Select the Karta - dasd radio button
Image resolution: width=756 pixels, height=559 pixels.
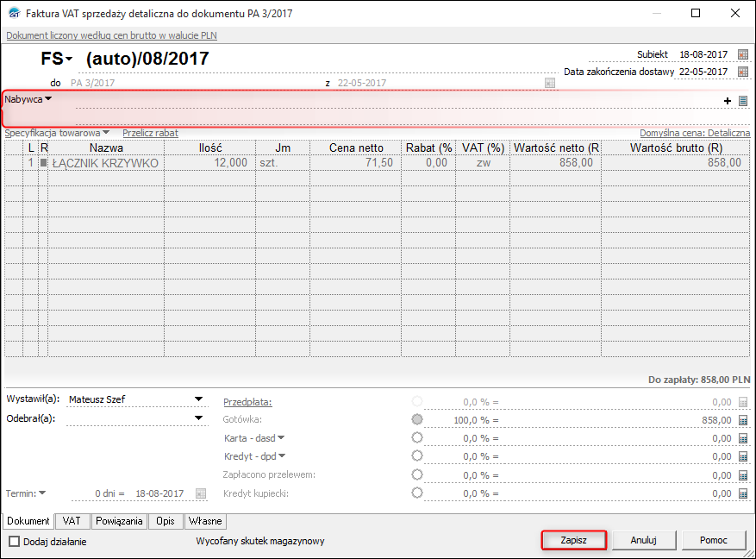pyautogui.click(x=417, y=437)
